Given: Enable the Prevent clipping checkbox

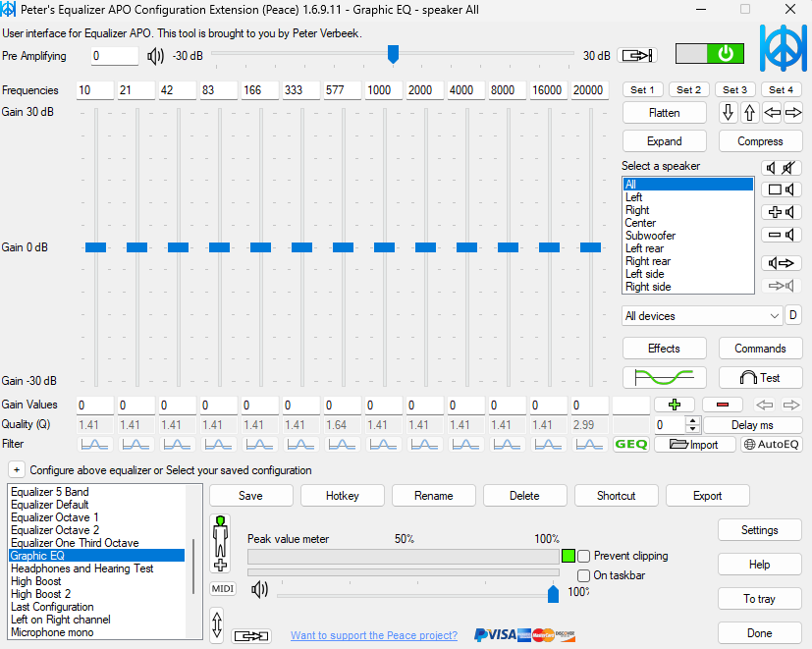Looking at the screenshot, I should (x=583, y=556).
